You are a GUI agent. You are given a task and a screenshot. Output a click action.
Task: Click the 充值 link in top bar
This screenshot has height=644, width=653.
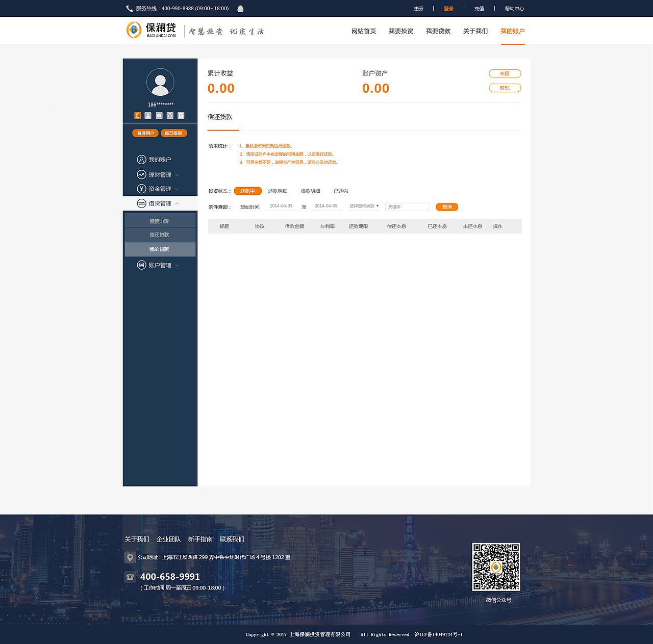[x=480, y=9]
